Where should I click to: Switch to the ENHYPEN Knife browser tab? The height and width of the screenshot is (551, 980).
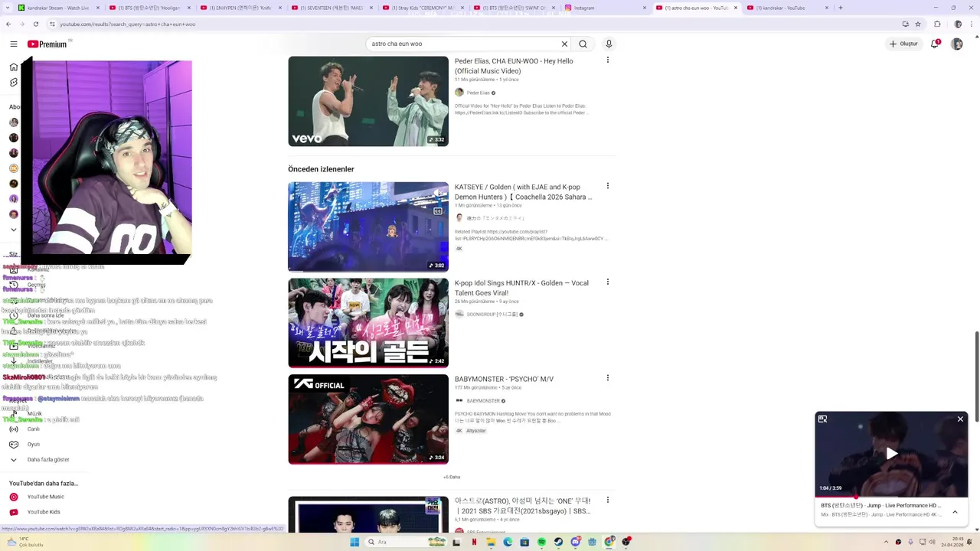tap(240, 8)
